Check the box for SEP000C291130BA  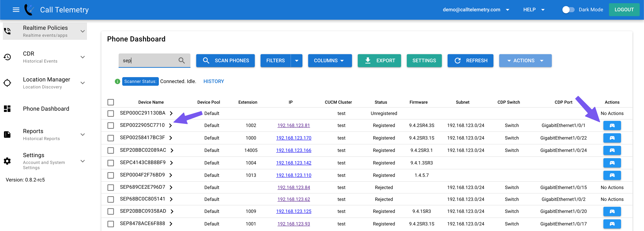tap(111, 114)
